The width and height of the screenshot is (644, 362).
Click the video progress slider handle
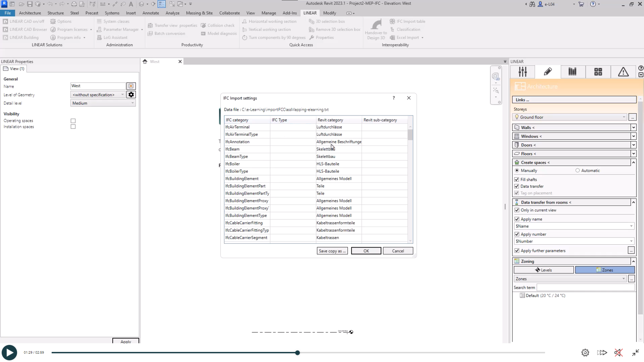tap(297, 353)
